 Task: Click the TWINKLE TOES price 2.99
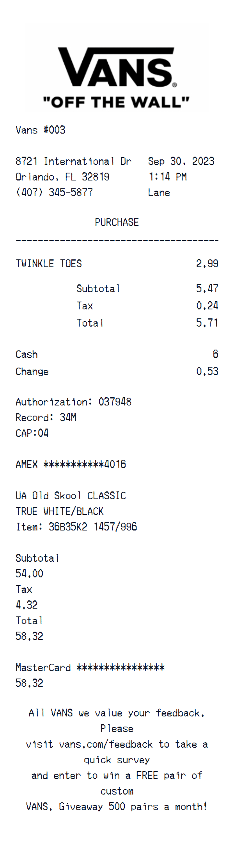point(207,264)
